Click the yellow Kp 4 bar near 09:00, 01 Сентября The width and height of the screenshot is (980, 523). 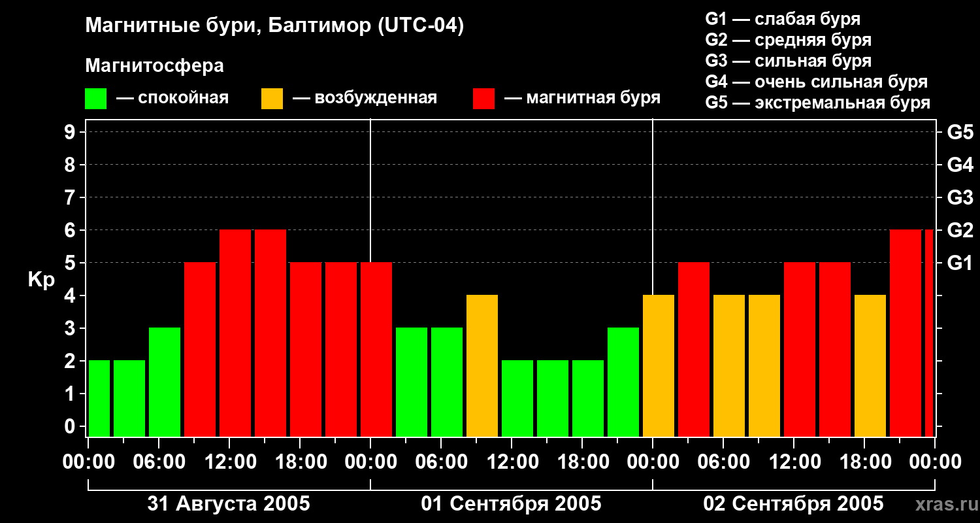click(x=482, y=366)
